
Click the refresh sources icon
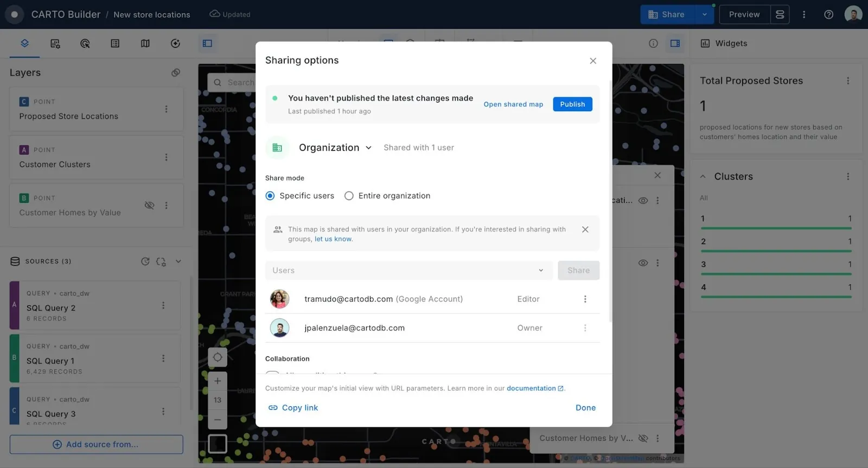point(145,261)
